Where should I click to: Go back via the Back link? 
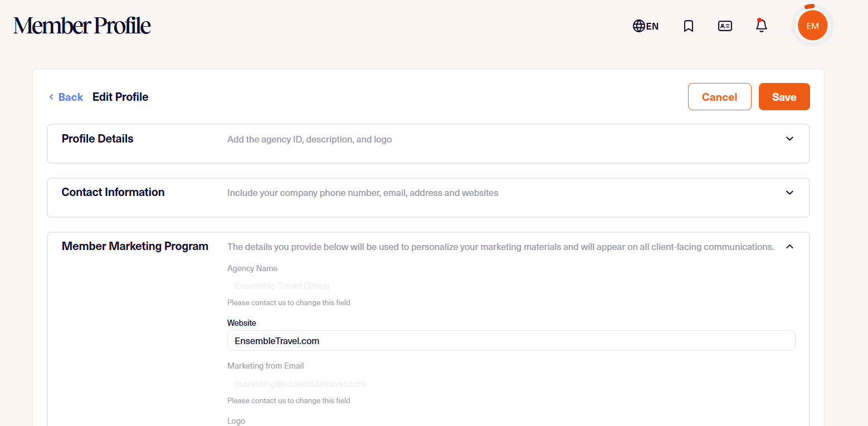[71, 97]
